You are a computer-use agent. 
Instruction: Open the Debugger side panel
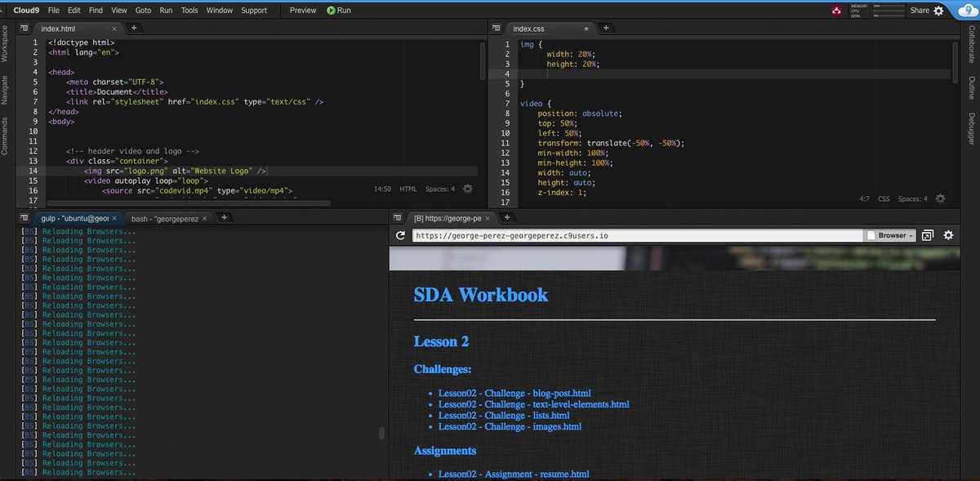(x=972, y=128)
